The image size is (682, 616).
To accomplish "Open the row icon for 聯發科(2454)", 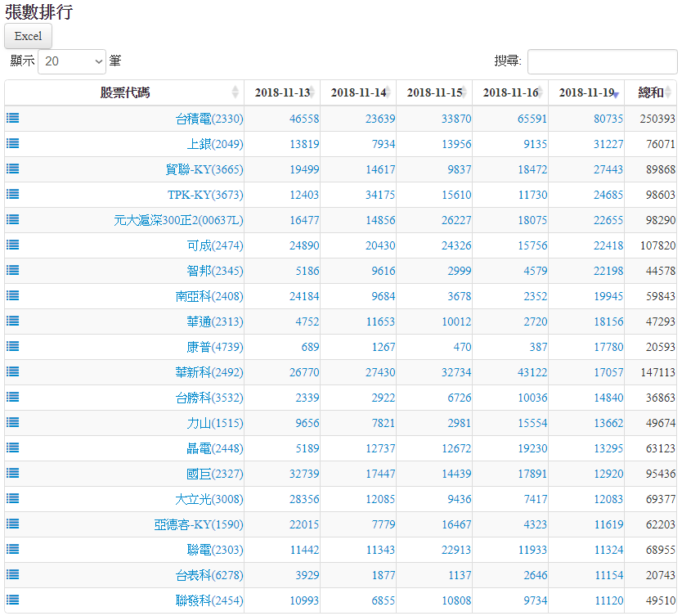I will click(13, 600).
